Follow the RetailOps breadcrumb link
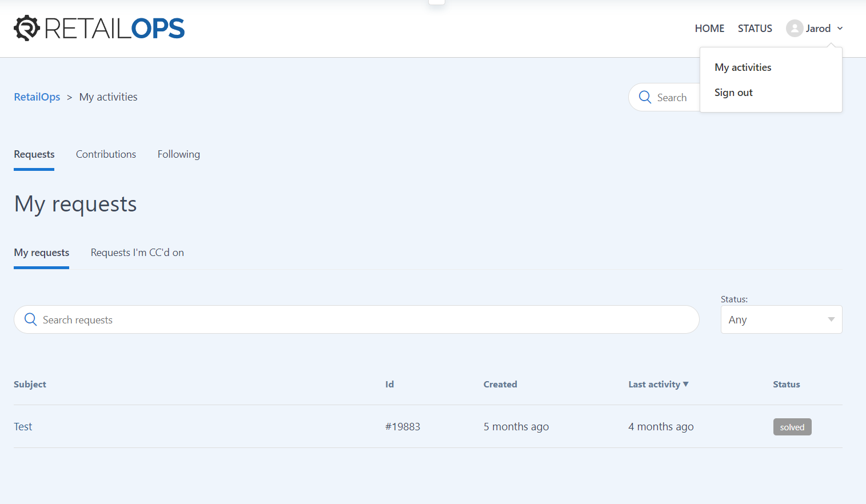Viewport: 866px width, 504px height. [37, 97]
